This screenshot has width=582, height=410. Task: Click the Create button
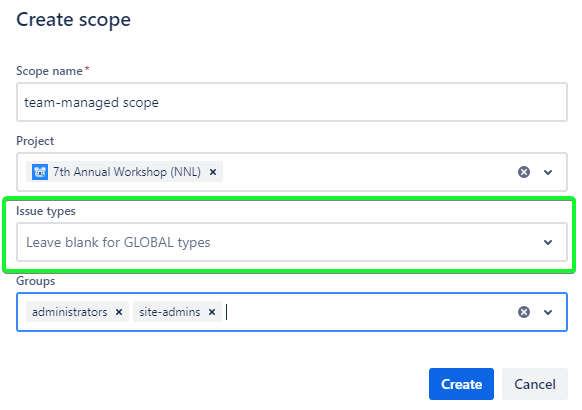461,384
